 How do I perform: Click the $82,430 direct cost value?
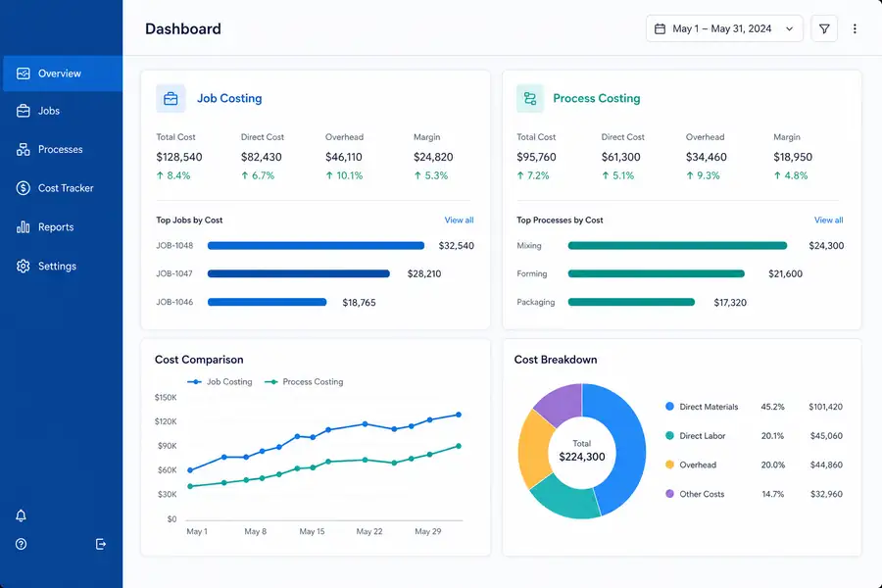(261, 157)
